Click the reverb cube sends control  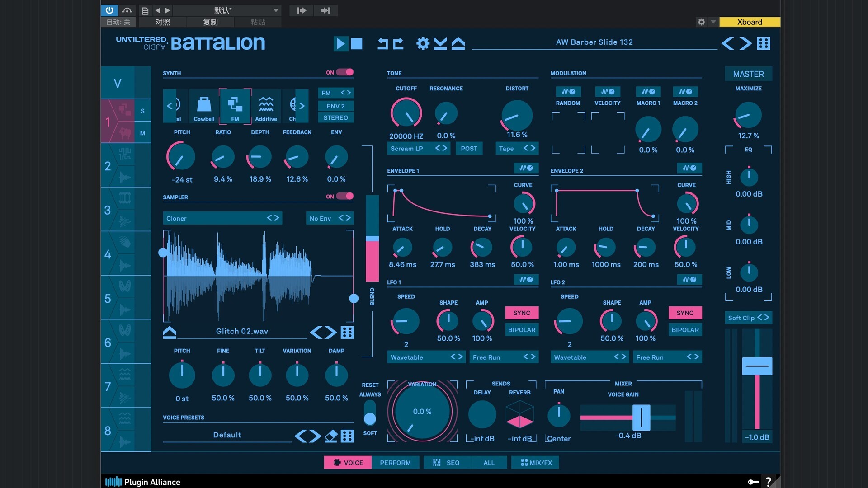pos(520,415)
